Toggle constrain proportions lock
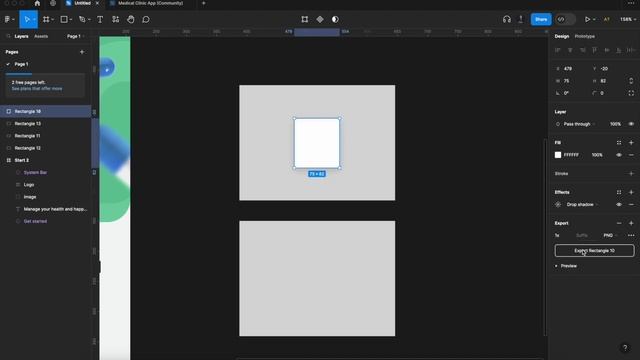 [631, 81]
